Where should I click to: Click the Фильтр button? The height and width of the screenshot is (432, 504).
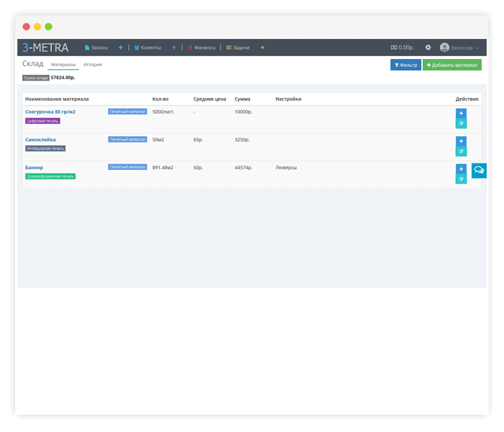tap(405, 65)
